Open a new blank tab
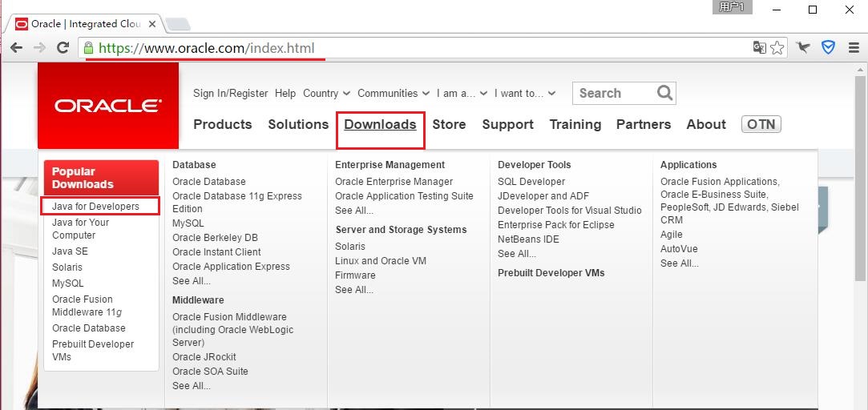The height and width of the screenshot is (410, 868). click(x=178, y=24)
